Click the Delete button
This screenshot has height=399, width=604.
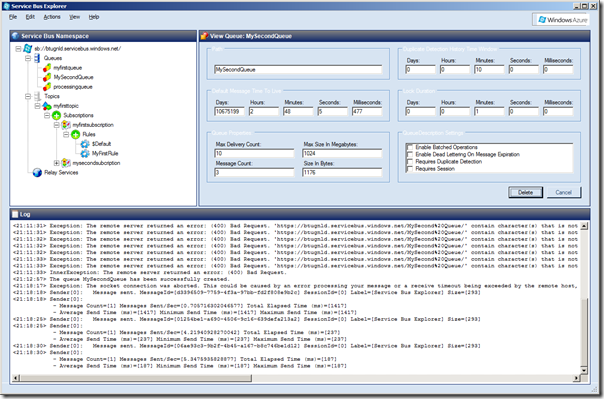pyautogui.click(x=525, y=193)
